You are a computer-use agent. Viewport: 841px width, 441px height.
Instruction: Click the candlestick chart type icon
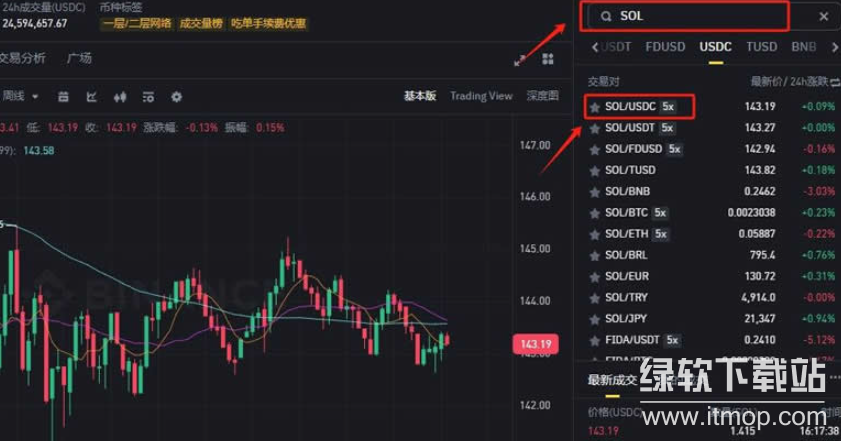pyautogui.click(x=120, y=97)
